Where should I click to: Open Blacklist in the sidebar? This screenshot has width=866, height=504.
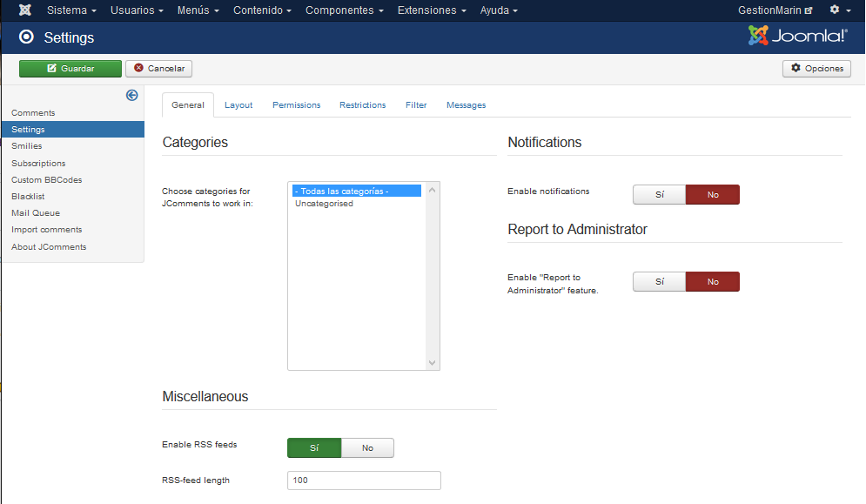coord(28,197)
